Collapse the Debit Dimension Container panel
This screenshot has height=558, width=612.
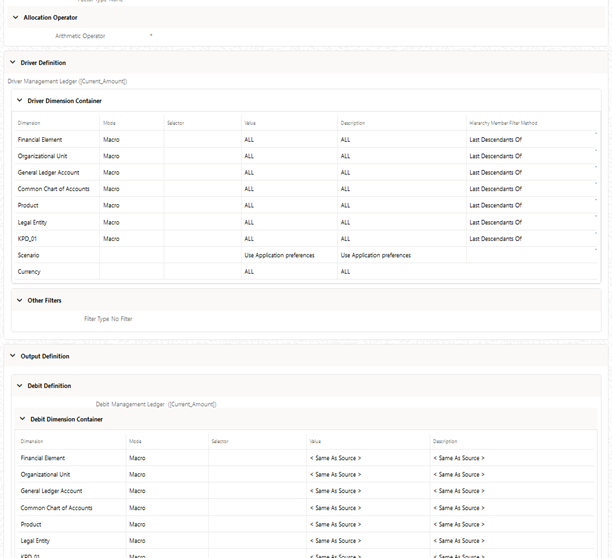click(x=23, y=419)
